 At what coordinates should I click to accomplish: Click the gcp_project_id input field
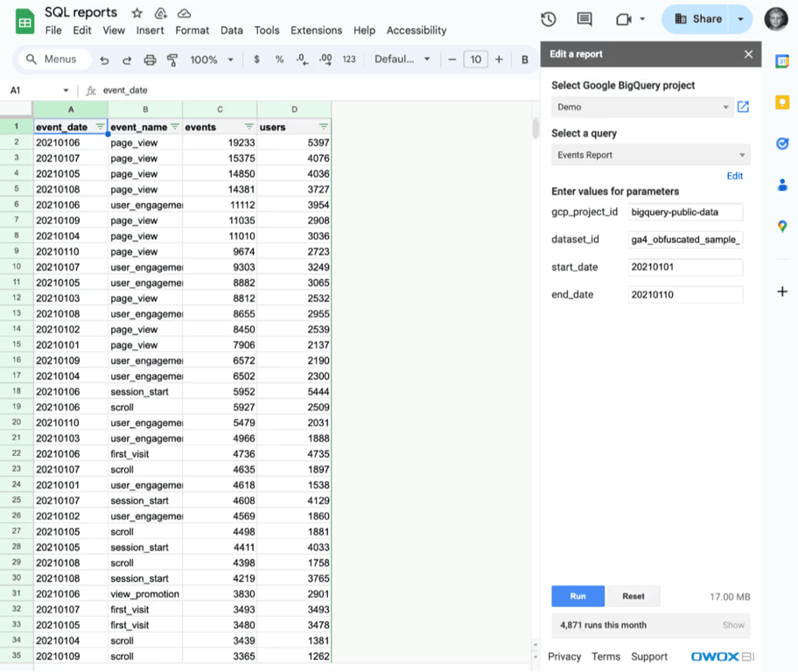tap(685, 213)
